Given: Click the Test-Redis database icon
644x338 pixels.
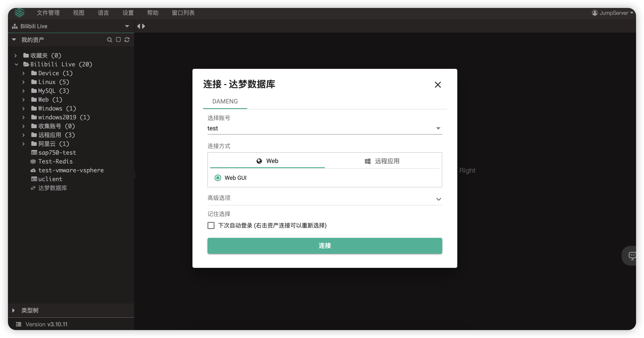Looking at the screenshot, I should tap(33, 161).
